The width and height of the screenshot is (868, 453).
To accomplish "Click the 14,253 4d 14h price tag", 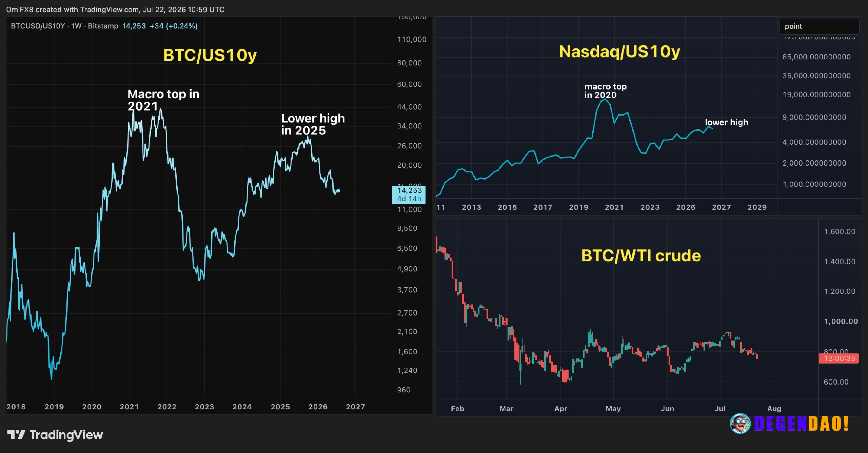I will point(409,195).
